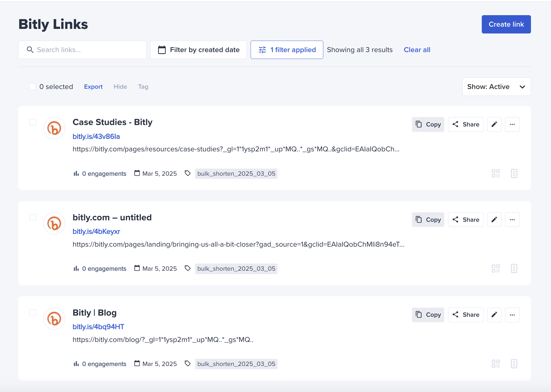Click the bitly.com/blog destination URL

(x=163, y=340)
